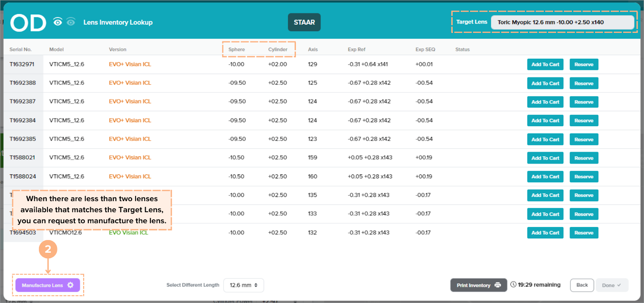
Task: Reserve lens T1692388
Action: [584, 83]
